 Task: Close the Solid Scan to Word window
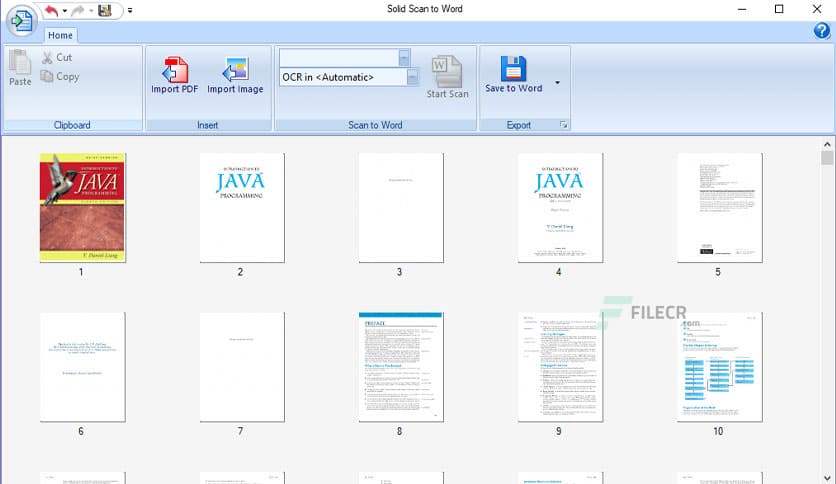coord(817,9)
